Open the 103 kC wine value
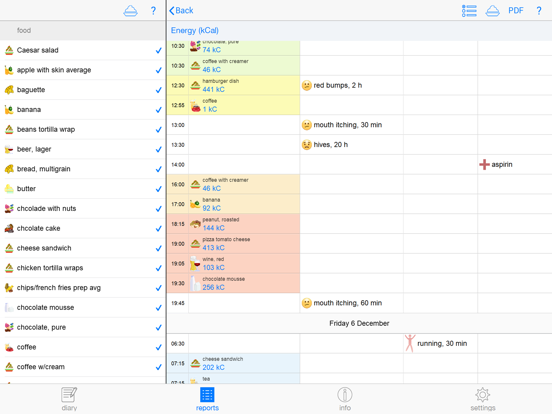Image resolution: width=552 pixels, height=414 pixels. 213,268
